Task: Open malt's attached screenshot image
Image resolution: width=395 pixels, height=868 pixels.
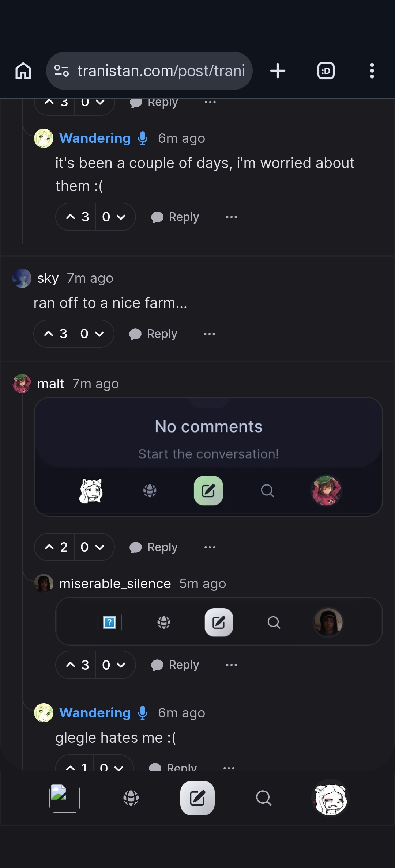Action: point(208,457)
